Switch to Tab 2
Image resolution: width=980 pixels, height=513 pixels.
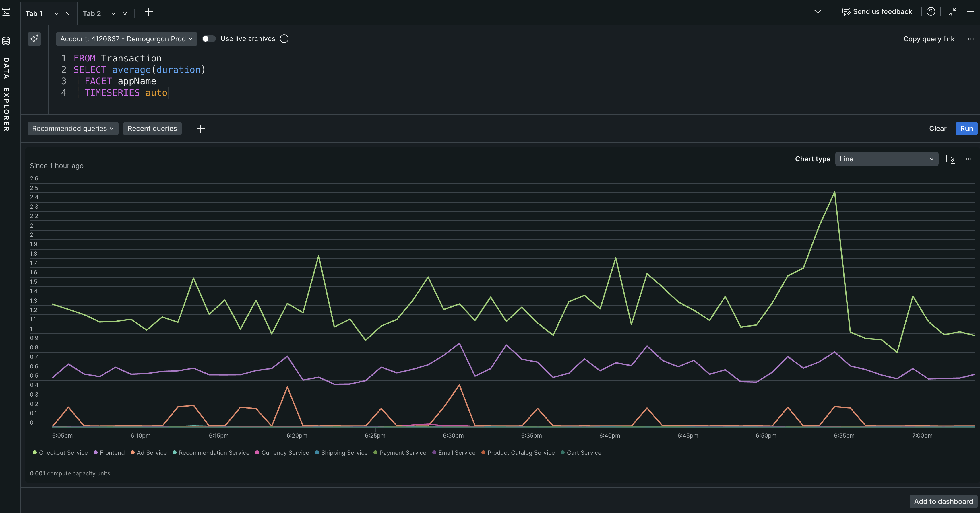(92, 14)
